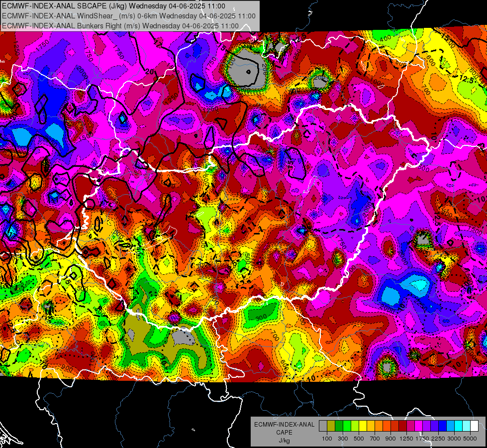This screenshot has height=448, width=487.
Task: Click the WindShear 0-6km title line
Action: click(129, 16)
